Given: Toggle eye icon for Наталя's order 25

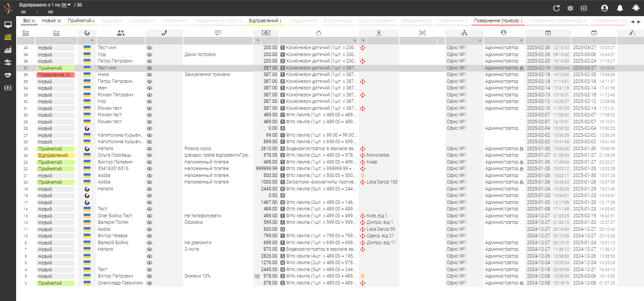Looking at the screenshot, I should (x=150, y=149).
